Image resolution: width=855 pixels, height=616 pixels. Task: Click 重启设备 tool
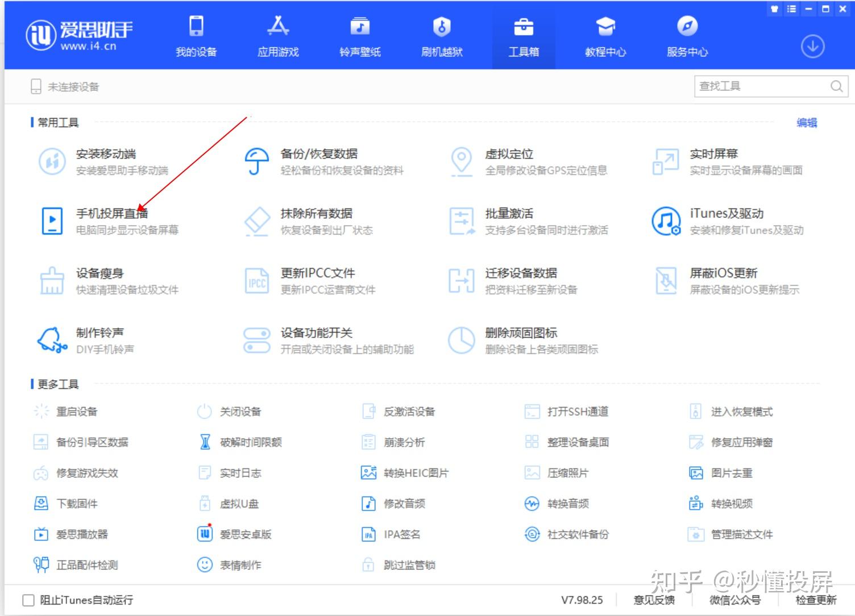tap(65, 411)
